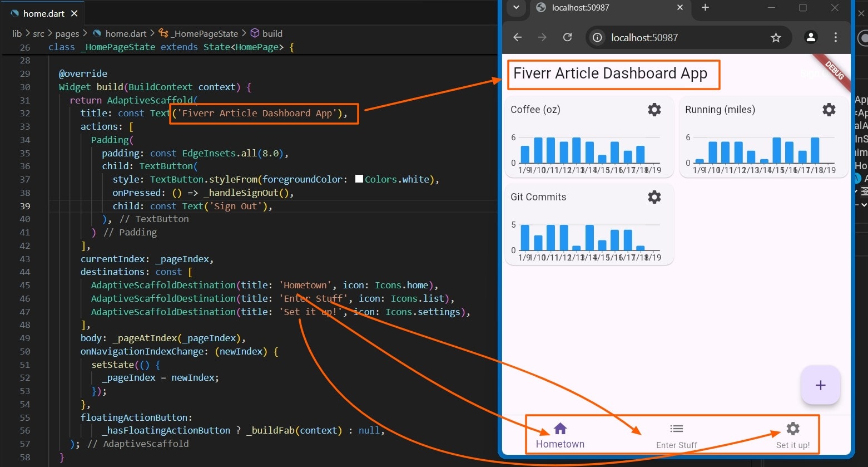The image size is (868, 467).
Task: Switch to the Set it up! navigation tab
Action: [x=793, y=435]
